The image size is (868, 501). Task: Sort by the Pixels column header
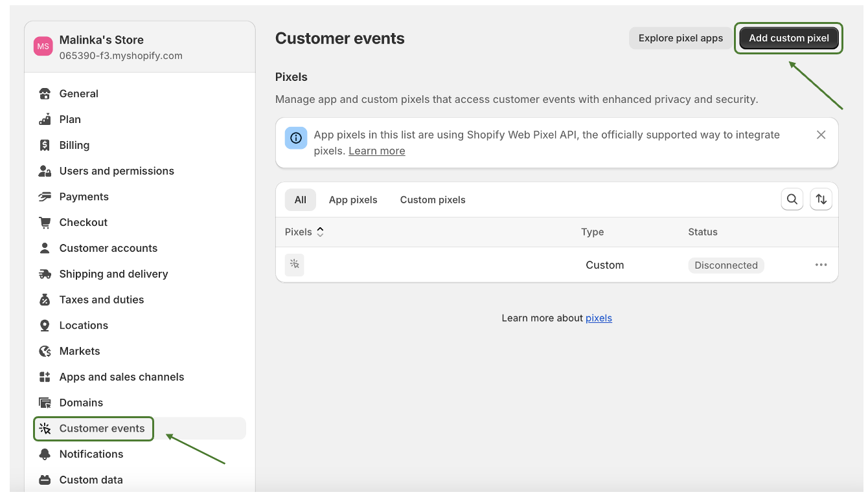click(x=304, y=232)
